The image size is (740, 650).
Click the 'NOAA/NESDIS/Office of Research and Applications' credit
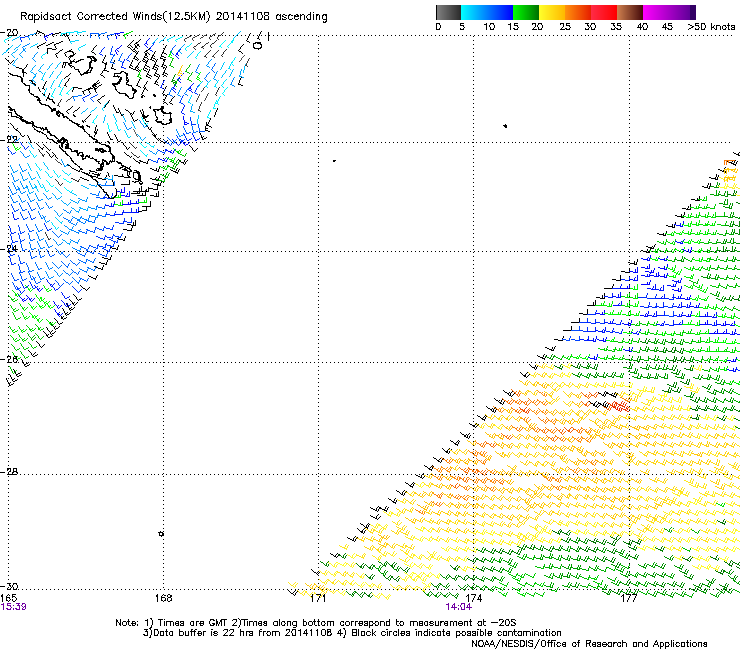coord(589,644)
